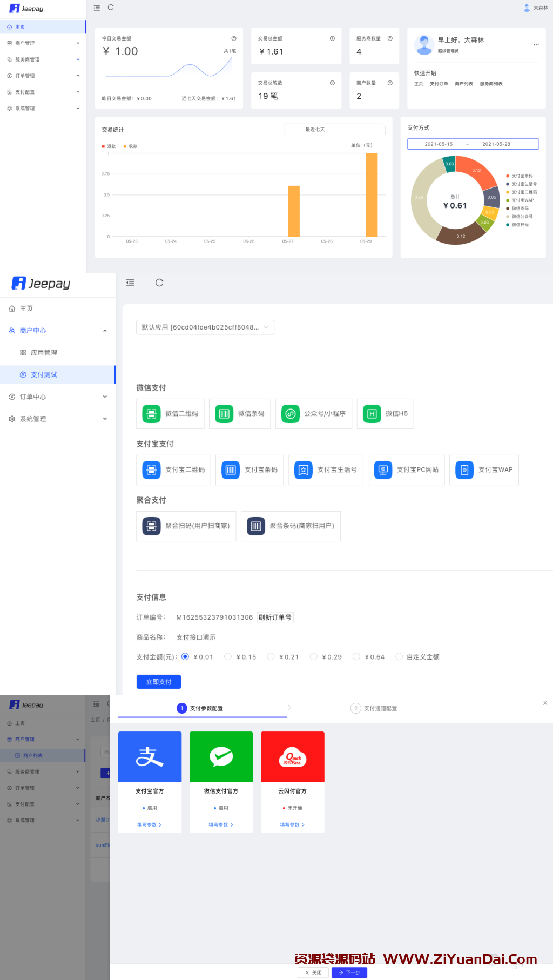The width and height of the screenshot is (553, 980).
Task: Switch to step 1 支付参数配置
Action: point(200,708)
